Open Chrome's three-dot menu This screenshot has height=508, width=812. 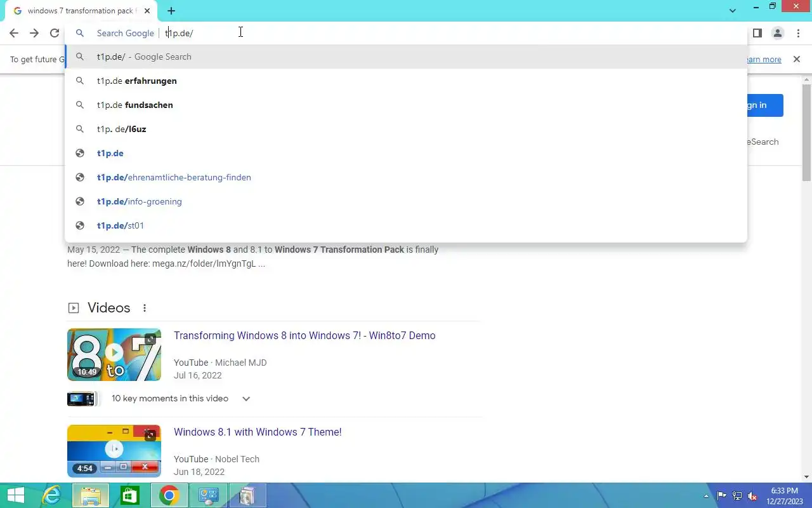click(798, 33)
